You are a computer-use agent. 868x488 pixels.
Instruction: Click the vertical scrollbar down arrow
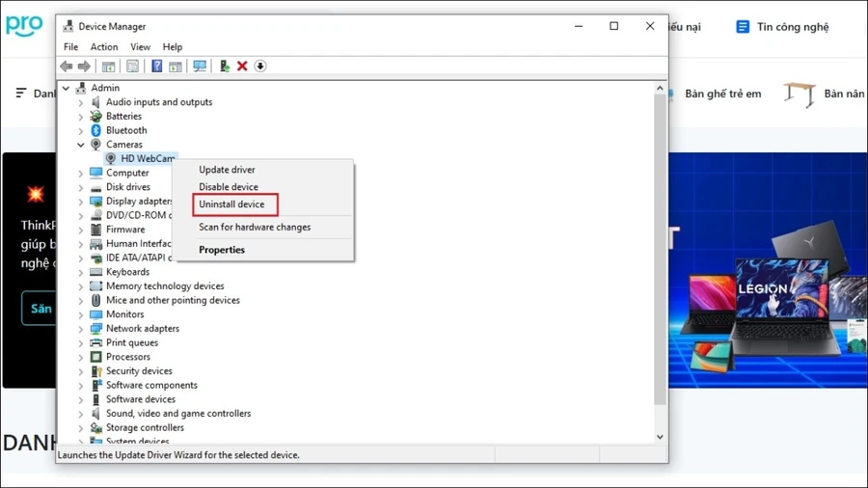pyautogui.click(x=660, y=437)
